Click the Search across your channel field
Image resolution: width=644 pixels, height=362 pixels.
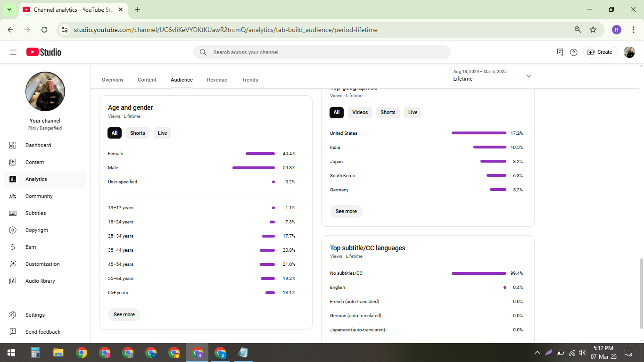point(322,52)
